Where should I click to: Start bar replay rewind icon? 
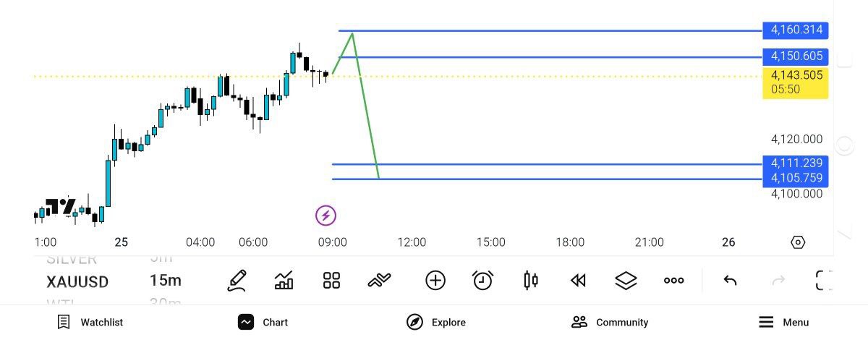click(578, 281)
